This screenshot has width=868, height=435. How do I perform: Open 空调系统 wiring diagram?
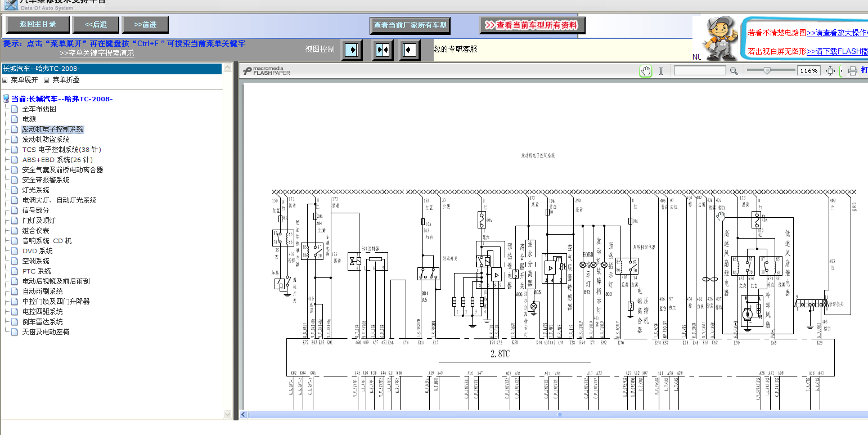coord(35,261)
